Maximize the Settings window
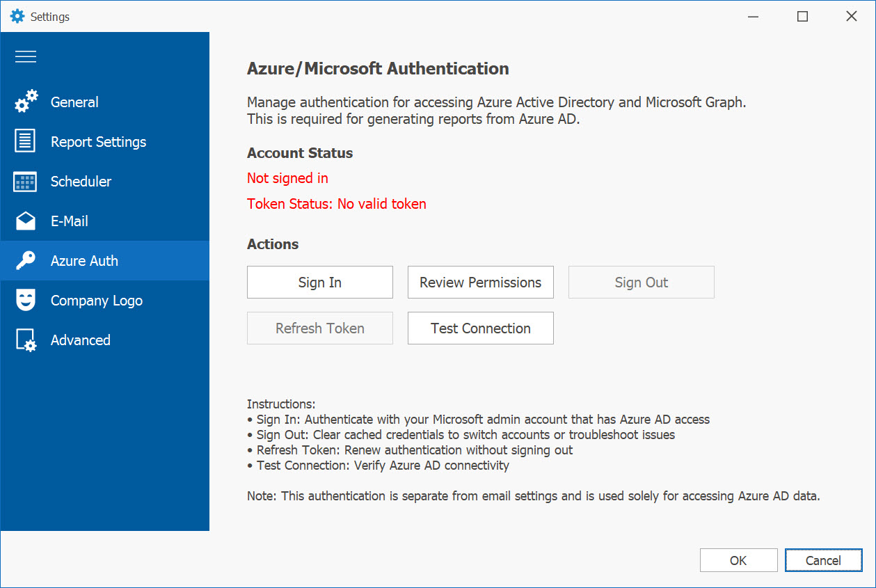 point(802,16)
